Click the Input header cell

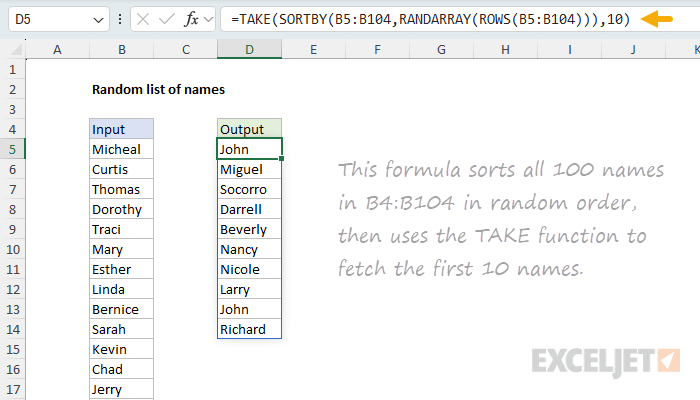[121, 129]
